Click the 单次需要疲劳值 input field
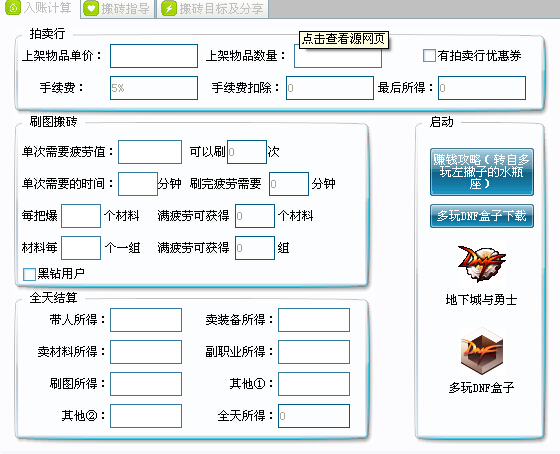 point(150,152)
